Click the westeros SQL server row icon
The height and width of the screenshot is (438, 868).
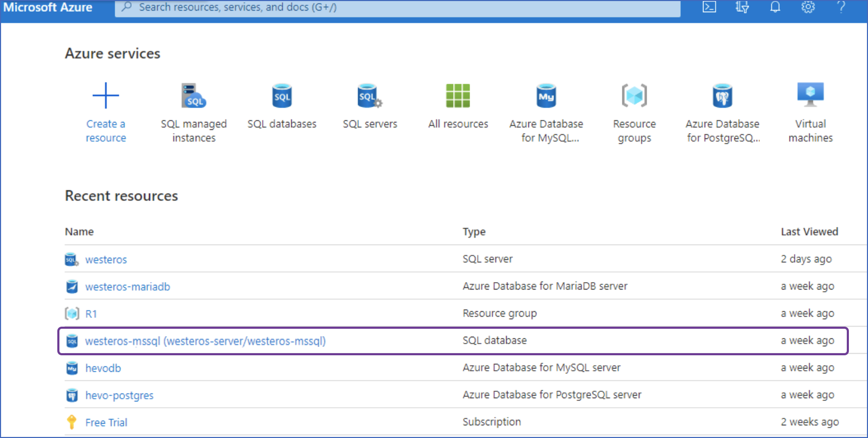72,259
